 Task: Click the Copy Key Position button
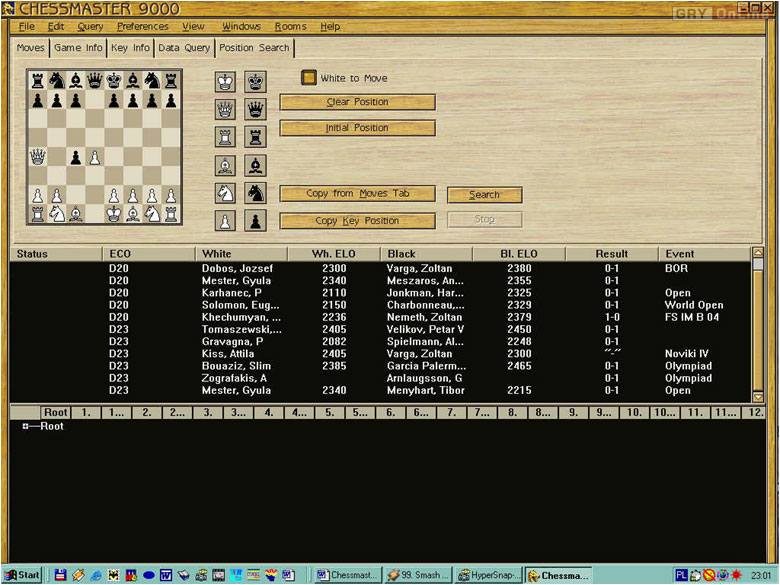coord(358,221)
